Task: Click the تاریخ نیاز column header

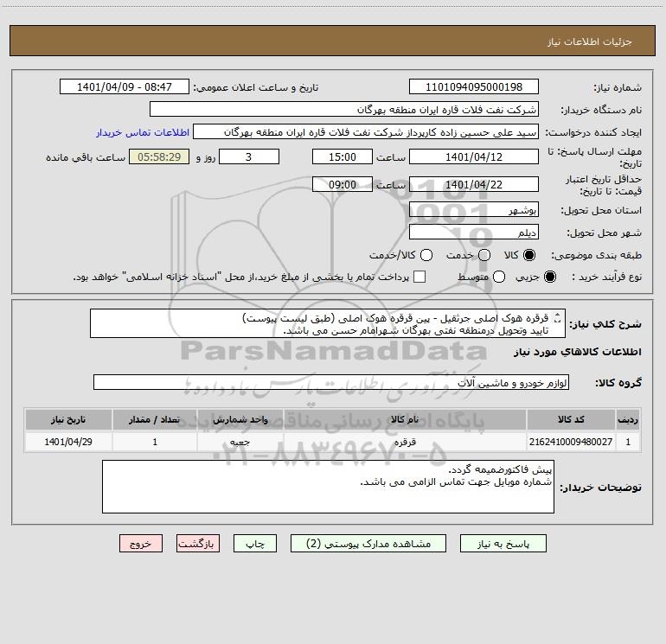Action: tap(68, 419)
